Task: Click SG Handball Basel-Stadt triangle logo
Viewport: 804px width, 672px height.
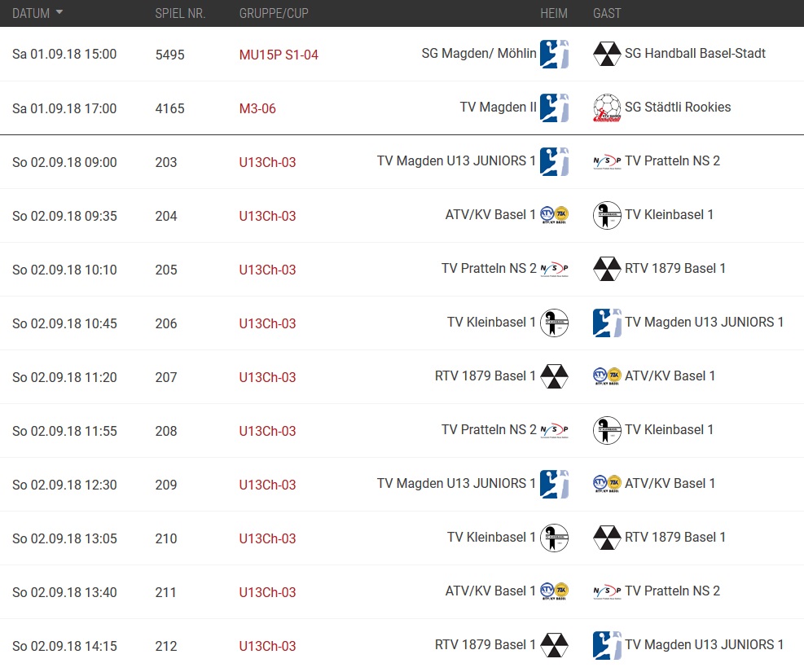Action: click(607, 54)
